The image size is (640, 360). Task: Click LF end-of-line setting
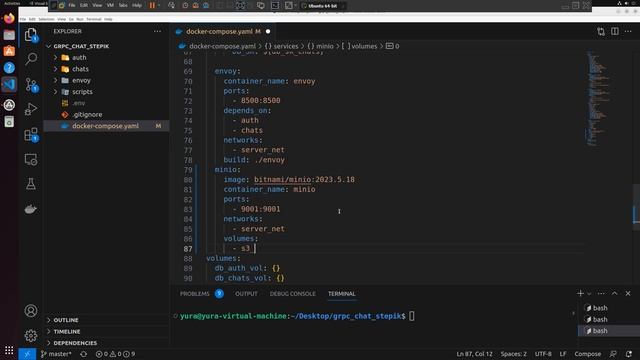563,354
